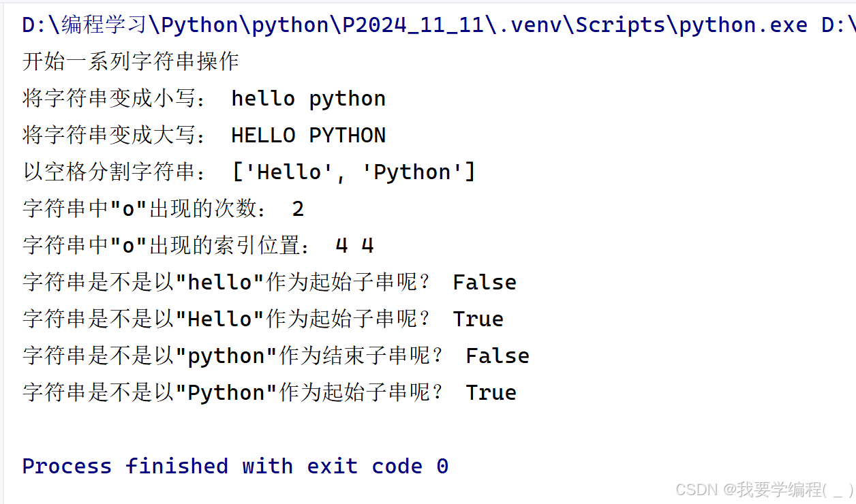Screen dimensions: 856x504
Task: Click the line 开始一系列字符串操作
Action: tap(131, 62)
